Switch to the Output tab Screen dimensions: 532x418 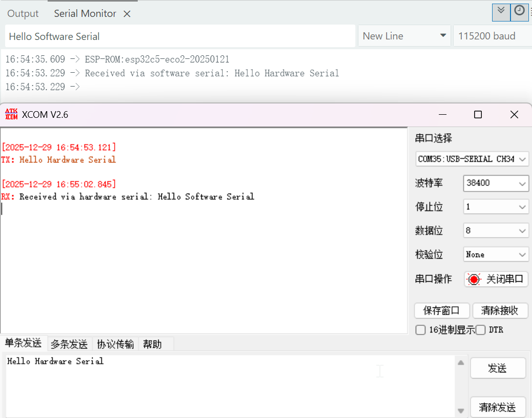coord(23,14)
